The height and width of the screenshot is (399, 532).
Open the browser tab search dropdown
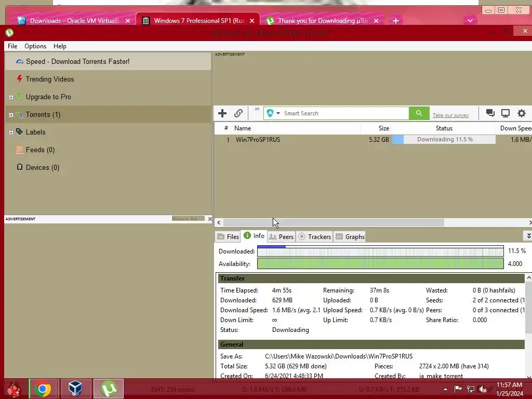pyautogui.click(x=470, y=21)
